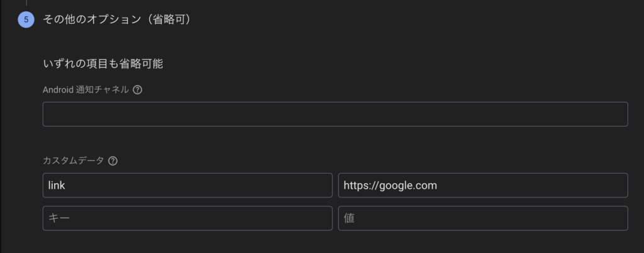Click the custom data key field containing link
Image resolution: width=644 pixels, height=253 pixels.
187,185
